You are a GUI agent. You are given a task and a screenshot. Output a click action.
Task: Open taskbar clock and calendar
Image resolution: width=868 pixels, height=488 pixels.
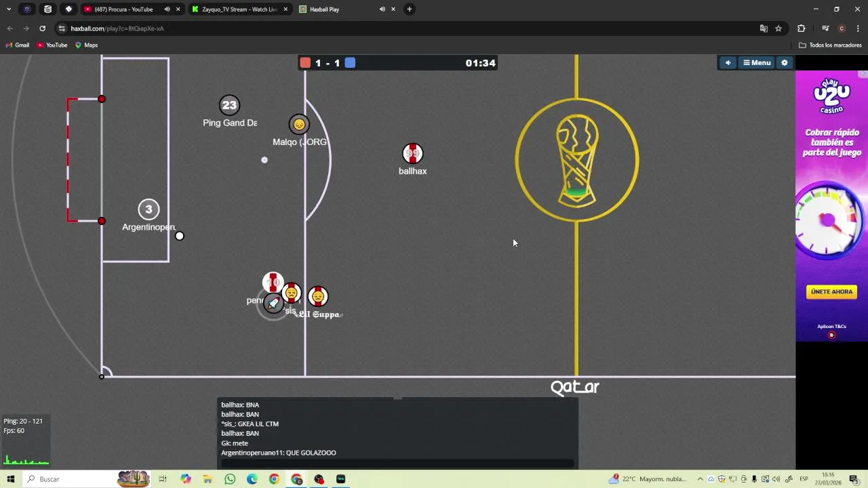tap(828, 479)
